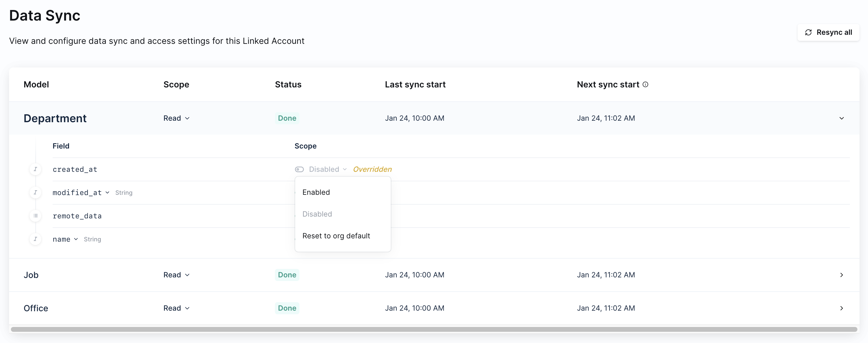Click the Overridden label on created_at
868x343 pixels.
(x=372, y=169)
